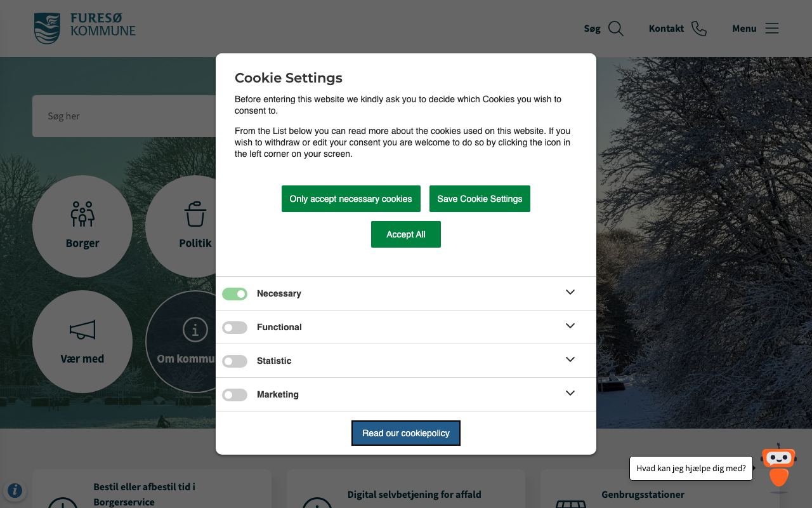Image resolution: width=812 pixels, height=508 pixels.
Task: Click the Kontakt phone icon
Action: (x=699, y=29)
